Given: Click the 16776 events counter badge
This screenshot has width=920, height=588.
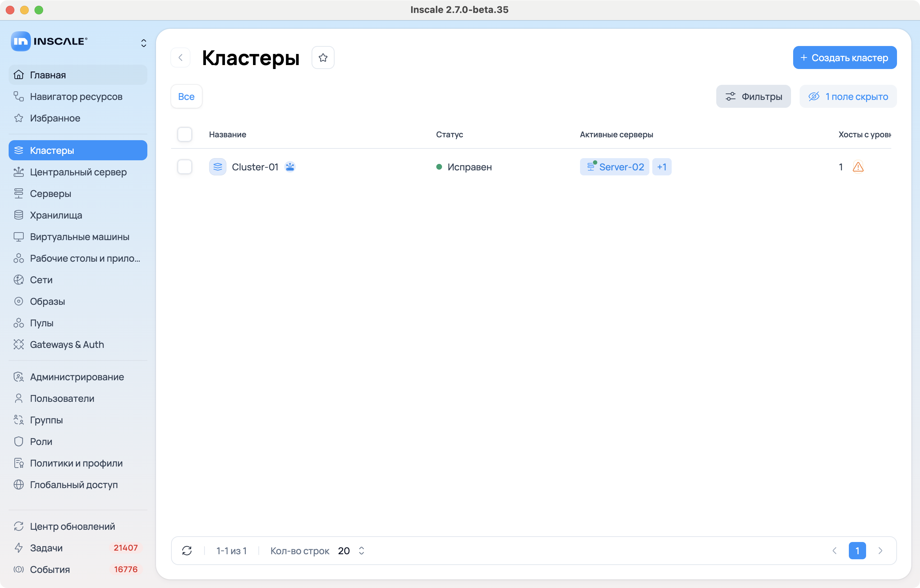Looking at the screenshot, I should [x=126, y=569].
